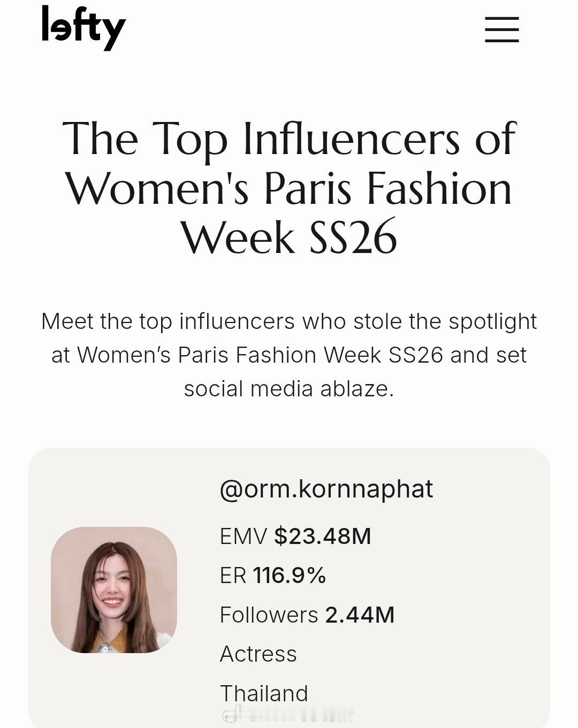The width and height of the screenshot is (578, 728).
Task: Click the EMV label on the card
Action: [x=242, y=536]
